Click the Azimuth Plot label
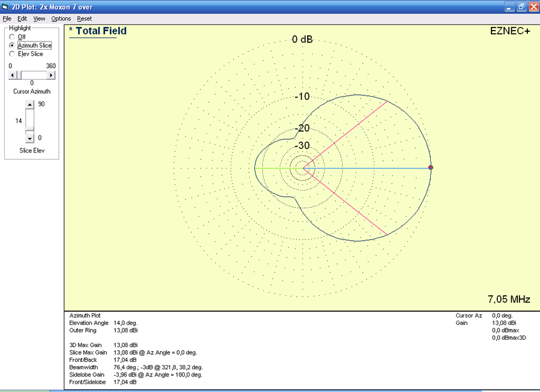Image resolution: width=540 pixels, height=392 pixels. [x=85, y=315]
